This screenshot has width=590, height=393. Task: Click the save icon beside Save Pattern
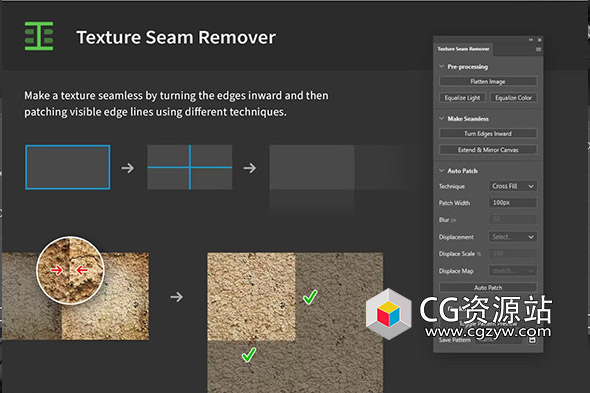click(532, 340)
